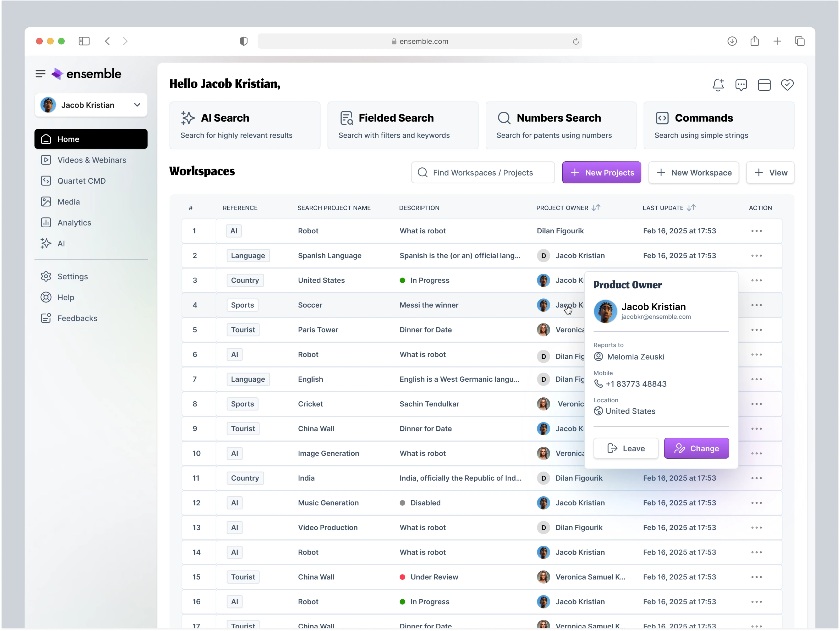Toggle the hamburger menu beside ensemble logo
The width and height of the screenshot is (840, 631).
pos(40,74)
